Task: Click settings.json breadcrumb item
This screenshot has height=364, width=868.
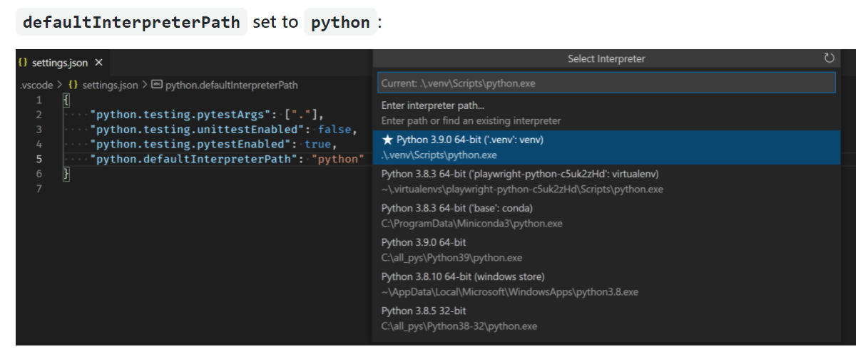Action: [110, 85]
